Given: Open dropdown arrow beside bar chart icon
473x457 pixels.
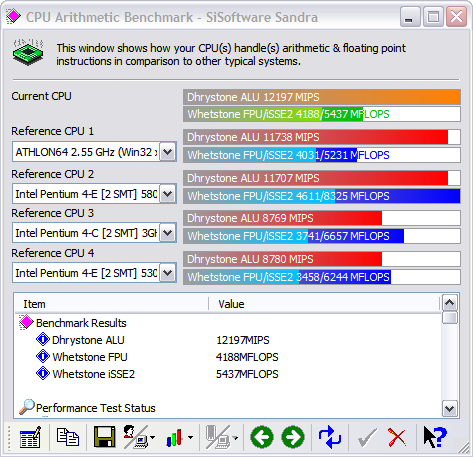Looking at the screenshot, I should [190, 437].
